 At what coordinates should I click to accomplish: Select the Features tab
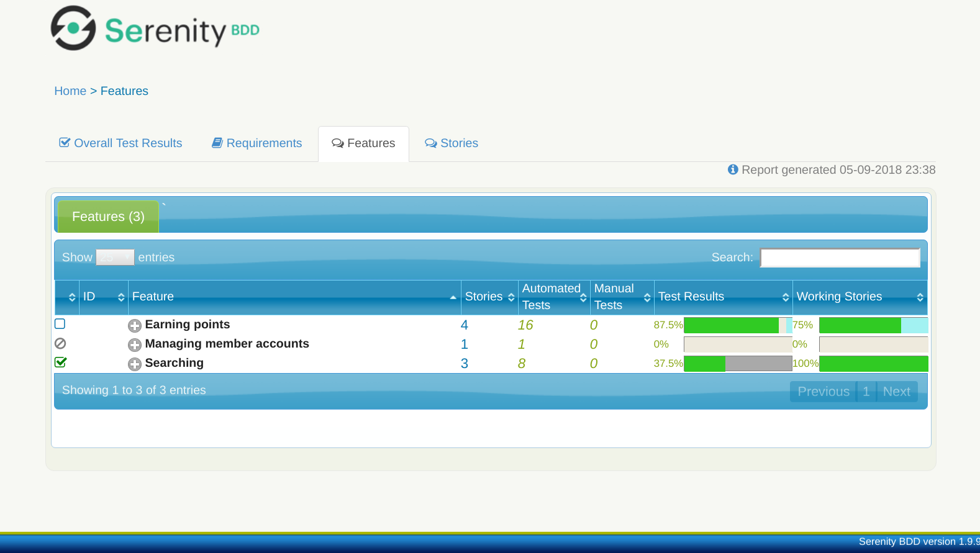363,143
